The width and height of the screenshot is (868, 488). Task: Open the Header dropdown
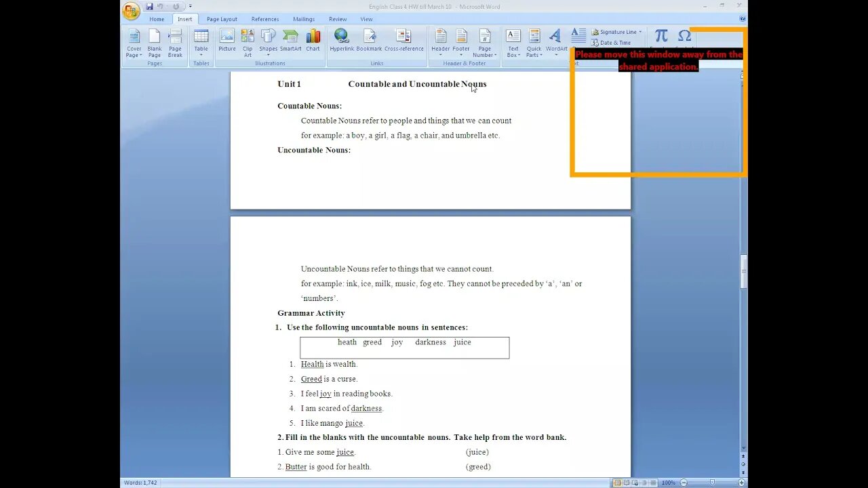point(441,43)
